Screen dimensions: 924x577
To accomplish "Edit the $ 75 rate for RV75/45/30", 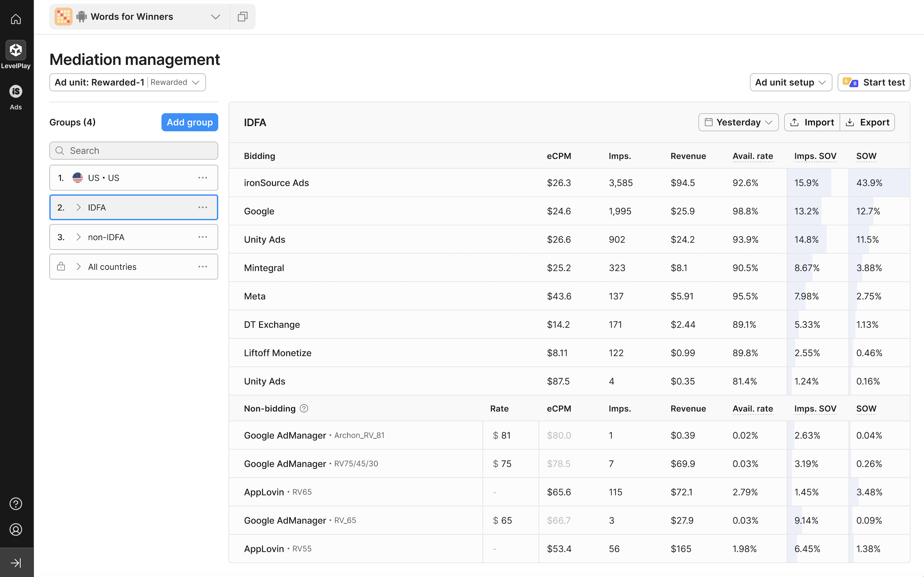I will tap(511, 464).
